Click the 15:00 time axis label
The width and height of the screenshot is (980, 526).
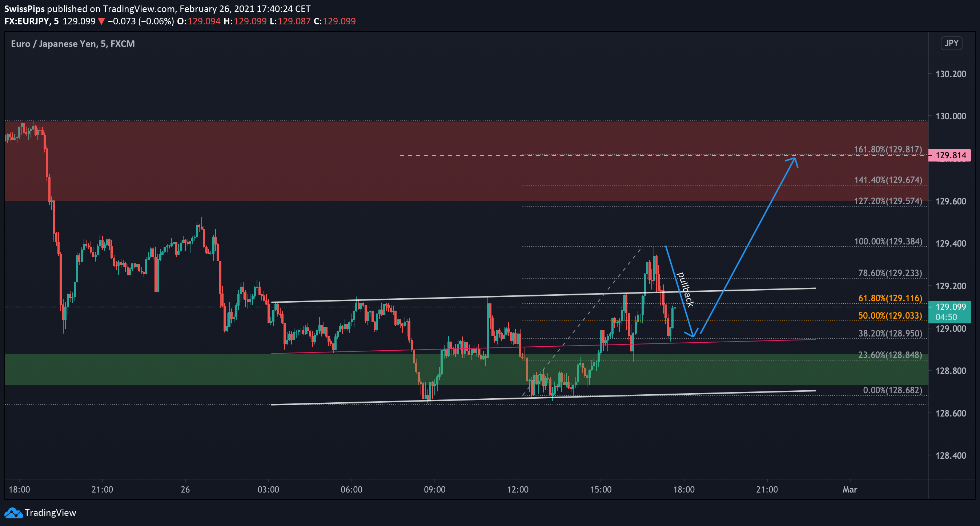pos(601,490)
